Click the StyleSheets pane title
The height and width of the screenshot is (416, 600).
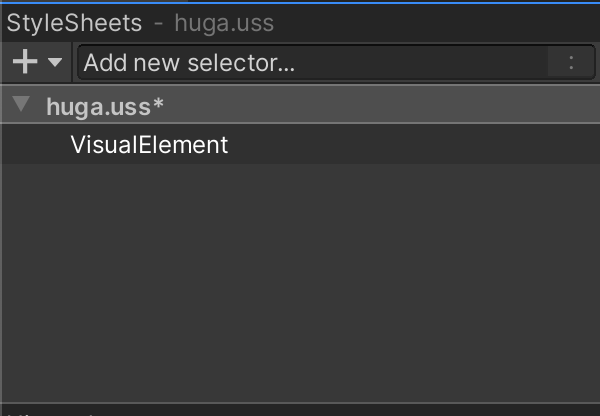tap(75, 22)
